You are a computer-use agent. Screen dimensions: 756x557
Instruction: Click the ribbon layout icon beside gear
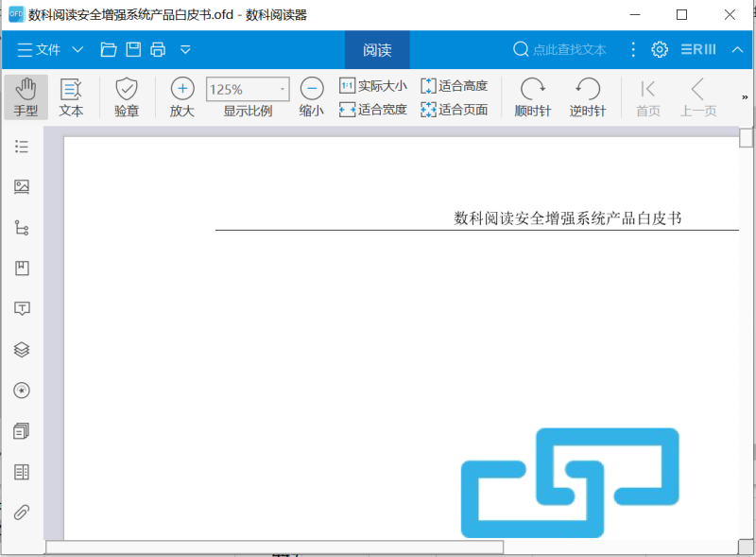click(x=698, y=50)
